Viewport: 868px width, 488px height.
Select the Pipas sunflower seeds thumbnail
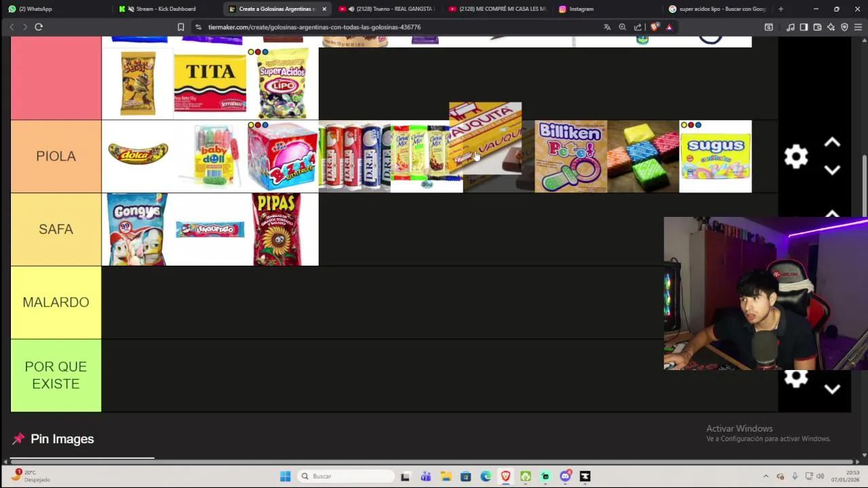point(283,229)
